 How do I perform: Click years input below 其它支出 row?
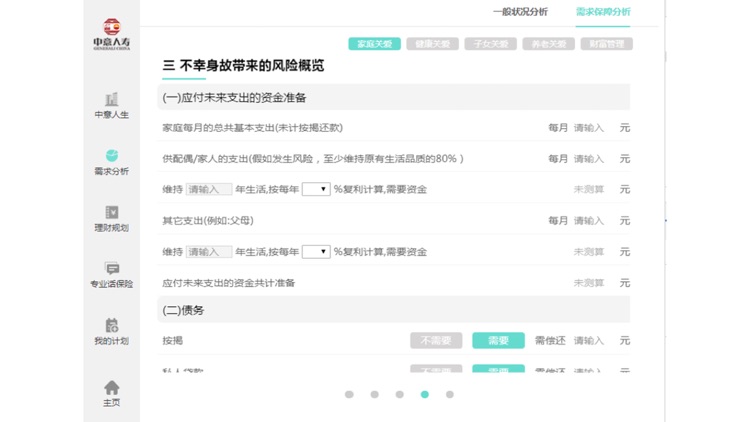pyautogui.click(x=209, y=252)
